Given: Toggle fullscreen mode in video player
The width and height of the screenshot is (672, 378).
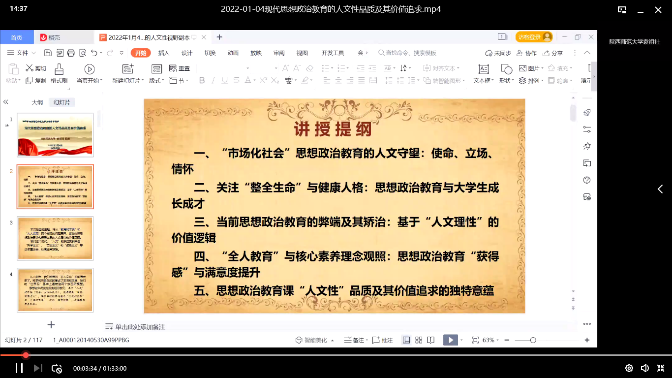Looking at the screenshot, I should click(660, 368).
